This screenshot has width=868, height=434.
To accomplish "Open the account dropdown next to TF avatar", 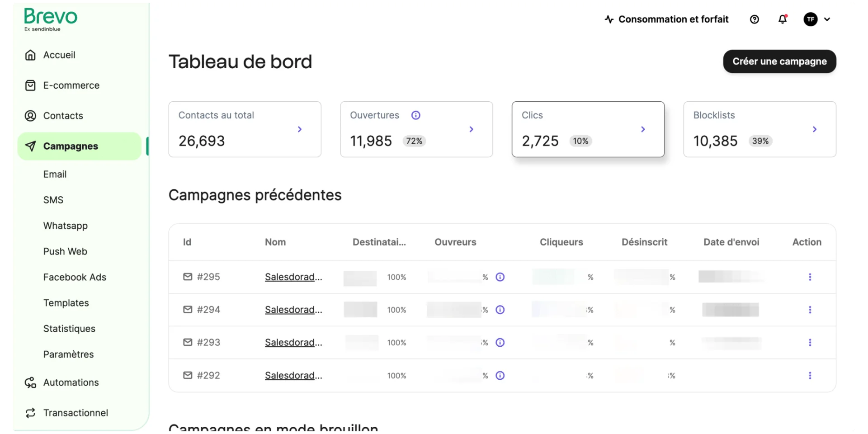I will pyautogui.click(x=828, y=19).
